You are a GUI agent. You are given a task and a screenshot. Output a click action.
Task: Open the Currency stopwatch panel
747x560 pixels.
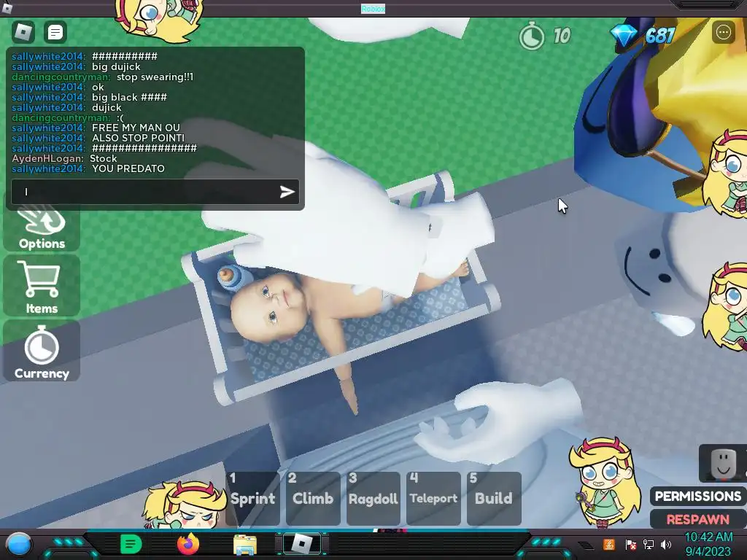pos(42,351)
